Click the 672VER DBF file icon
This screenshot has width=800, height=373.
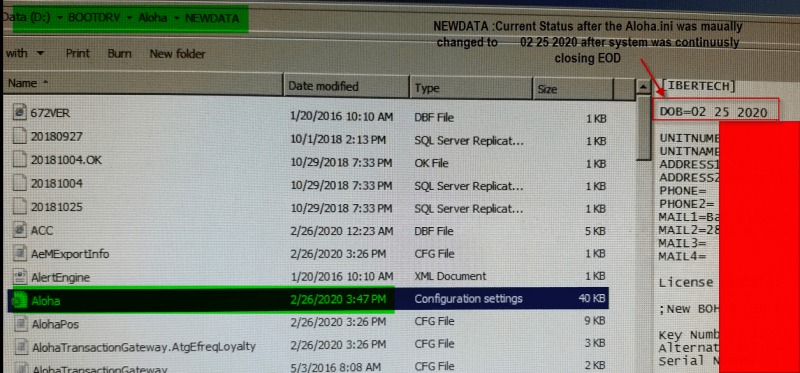coord(19,112)
